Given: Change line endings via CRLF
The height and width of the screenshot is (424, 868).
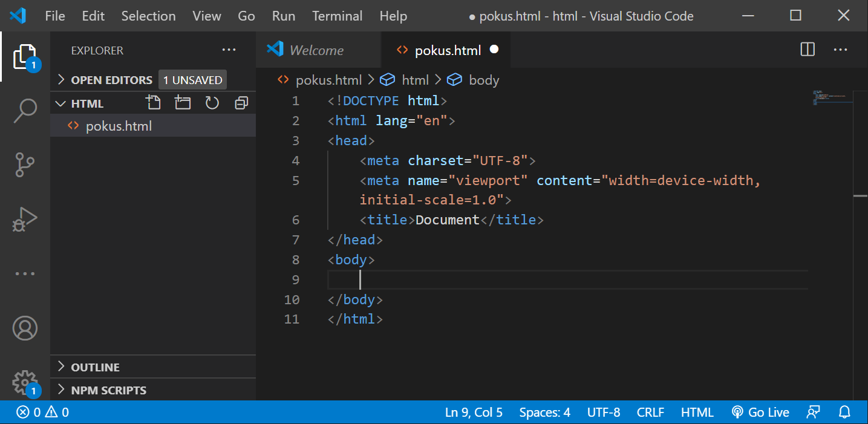Looking at the screenshot, I should click(650, 413).
